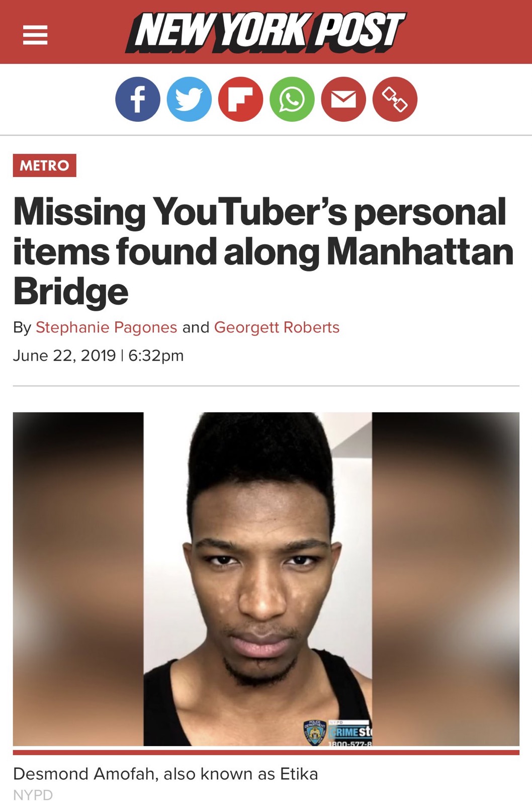Click the NYPD photo credit text
The height and width of the screenshot is (801, 532).
pyautogui.click(x=33, y=794)
